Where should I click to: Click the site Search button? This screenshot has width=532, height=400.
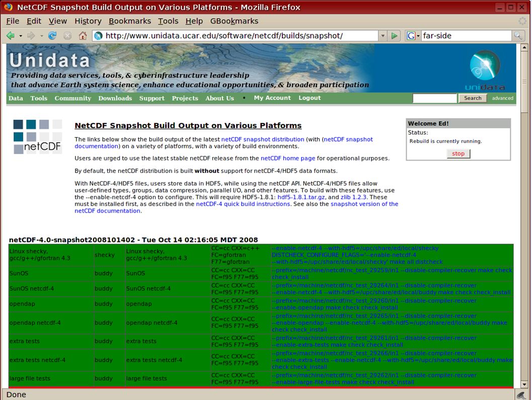[473, 98]
